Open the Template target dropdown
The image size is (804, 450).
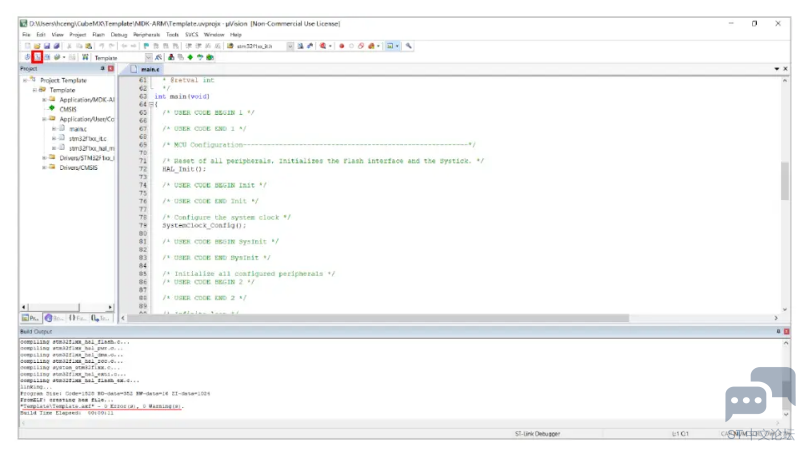pyautogui.click(x=148, y=57)
